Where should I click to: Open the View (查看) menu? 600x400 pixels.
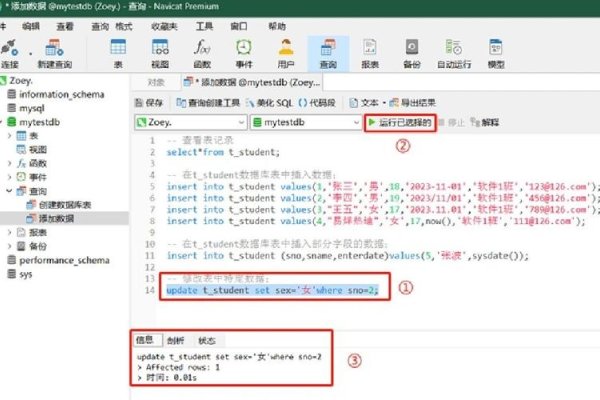(x=65, y=26)
